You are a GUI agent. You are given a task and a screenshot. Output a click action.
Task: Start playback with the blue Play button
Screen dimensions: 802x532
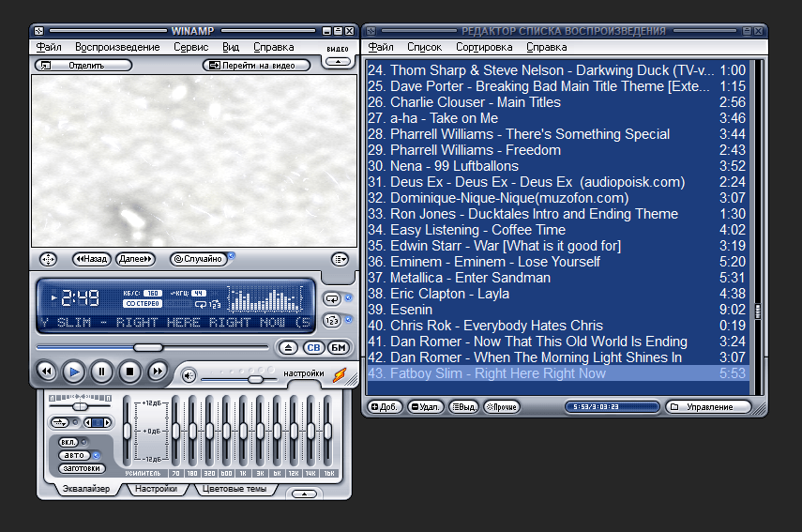coord(74,372)
